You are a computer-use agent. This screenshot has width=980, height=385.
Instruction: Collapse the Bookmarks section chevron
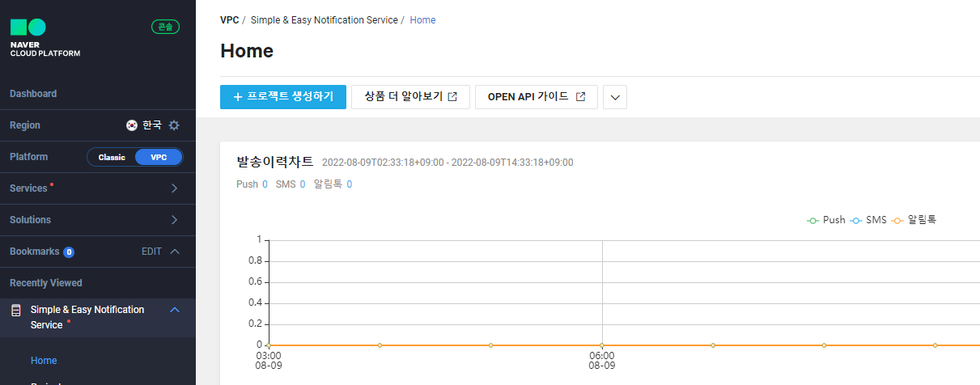pos(175,252)
